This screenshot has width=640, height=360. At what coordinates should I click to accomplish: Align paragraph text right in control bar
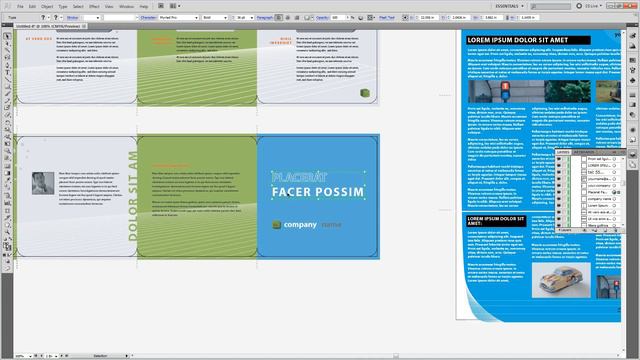pos(297,18)
